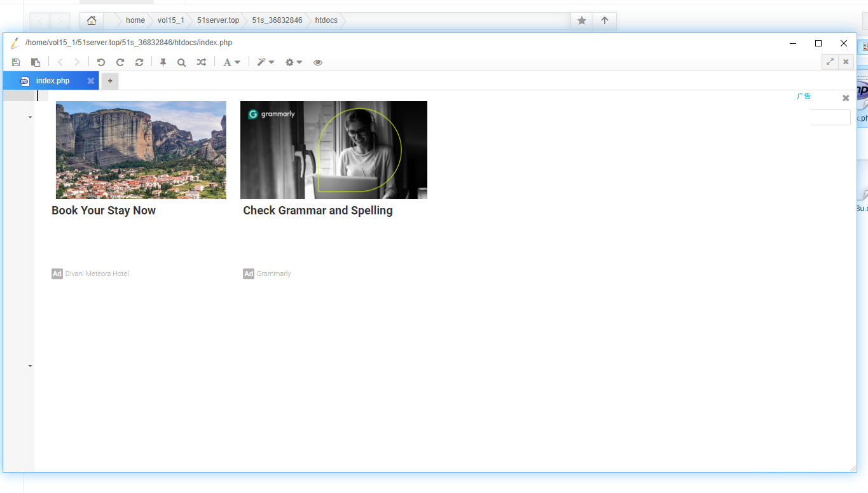Collapse the lower code fold arrow
This screenshot has height=493, width=868.
30,366
